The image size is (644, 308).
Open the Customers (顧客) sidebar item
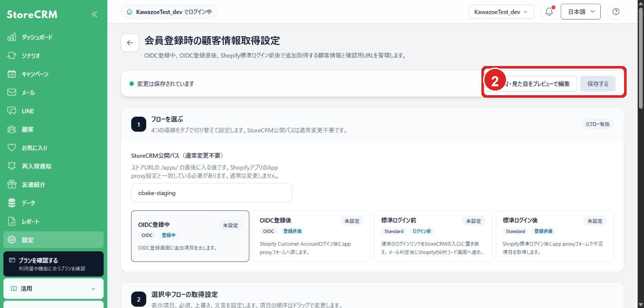[53, 129]
